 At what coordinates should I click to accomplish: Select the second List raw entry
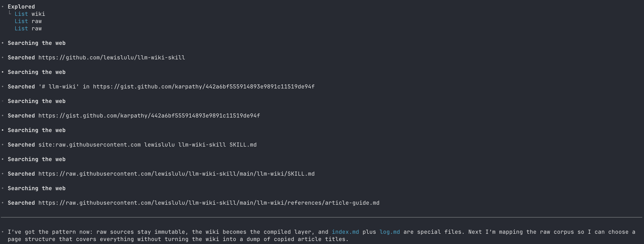(x=28, y=29)
